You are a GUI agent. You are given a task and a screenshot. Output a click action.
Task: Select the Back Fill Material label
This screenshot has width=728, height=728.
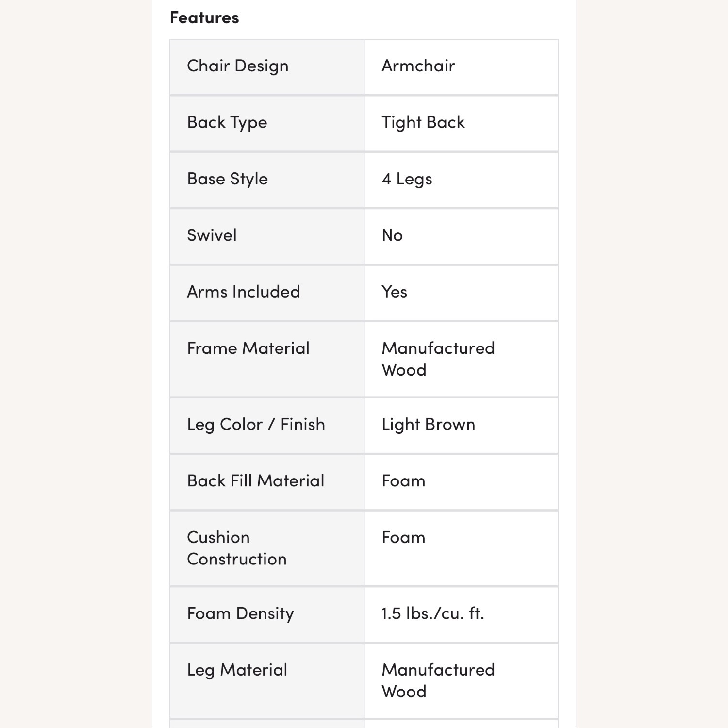[256, 481]
